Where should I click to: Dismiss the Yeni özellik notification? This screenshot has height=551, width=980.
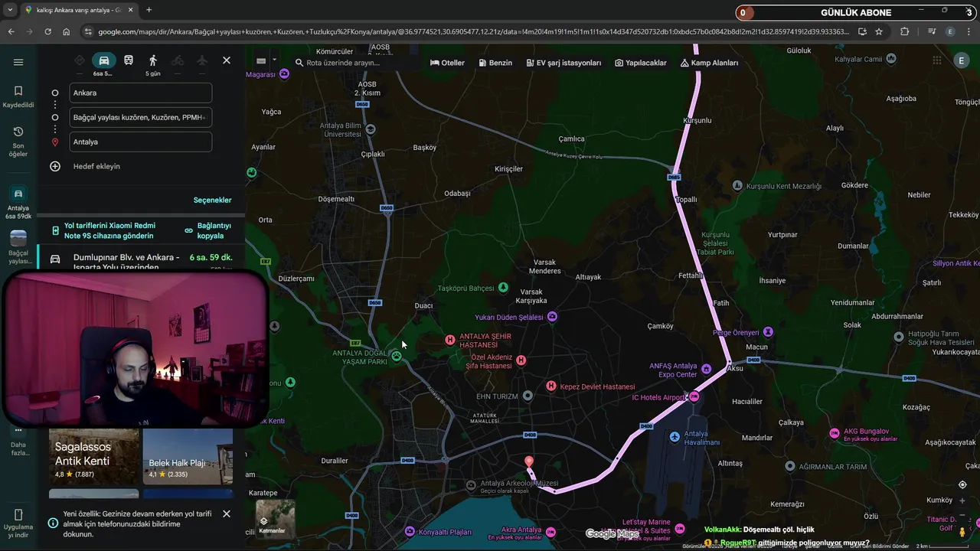tap(227, 514)
